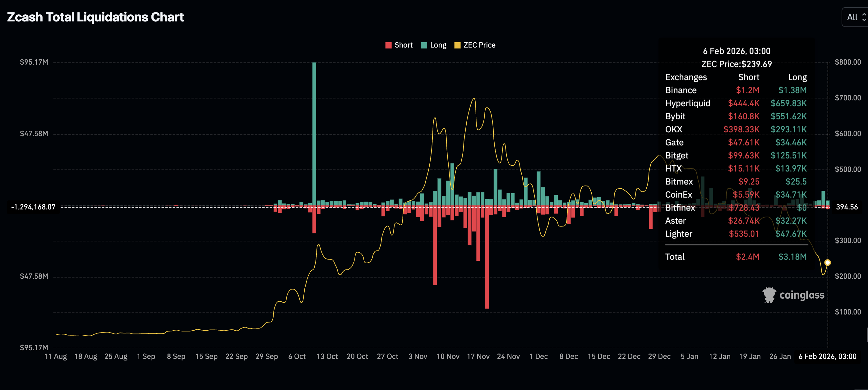Click the longest red short liquidation bar
The image size is (868, 390).
[x=487, y=258]
